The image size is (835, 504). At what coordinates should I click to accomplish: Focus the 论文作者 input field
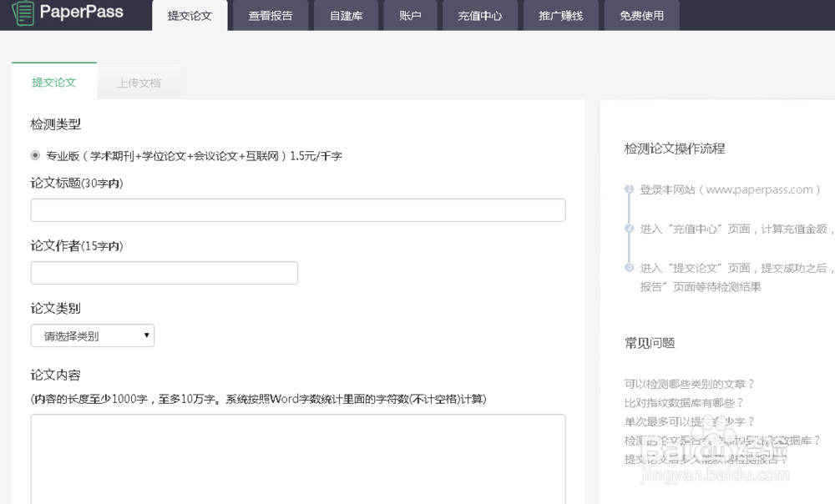click(x=164, y=273)
